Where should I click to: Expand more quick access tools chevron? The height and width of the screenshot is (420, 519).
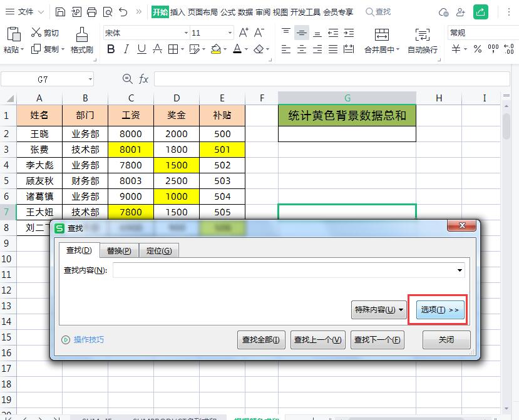click(139, 12)
